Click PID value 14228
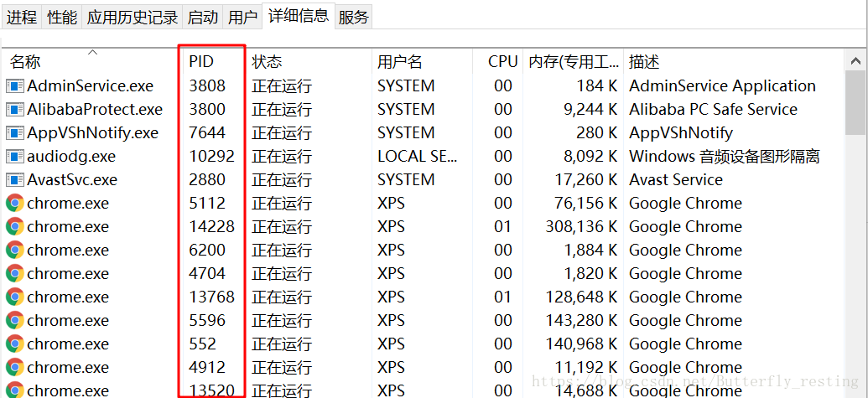 coord(211,226)
